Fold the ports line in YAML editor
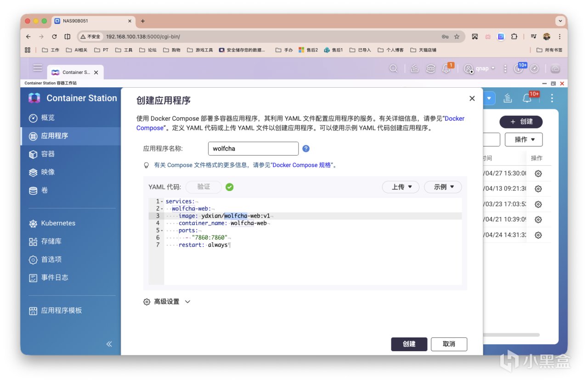588x382 pixels. [162, 230]
